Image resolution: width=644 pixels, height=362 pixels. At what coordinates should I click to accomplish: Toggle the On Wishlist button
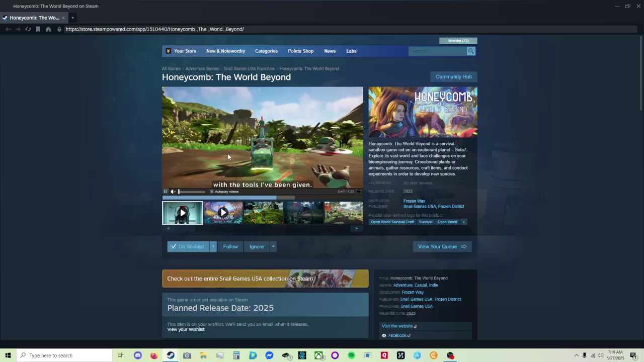click(188, 246)
